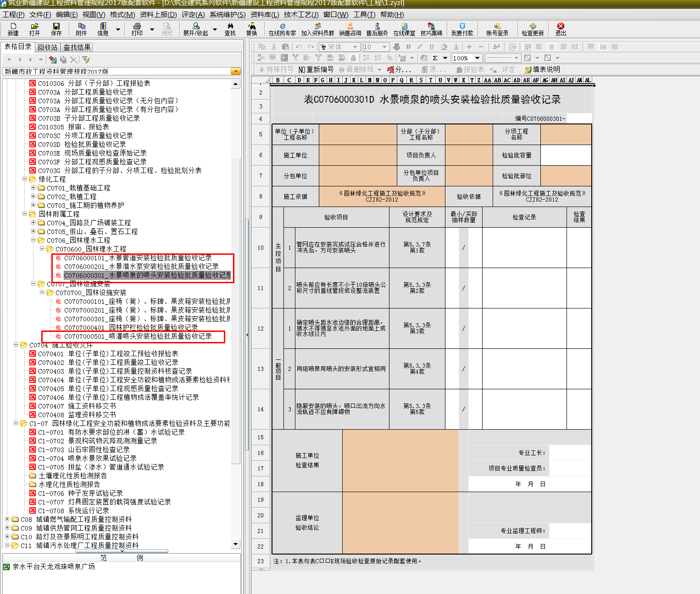
Task: Click the directory tree scroll-down arrow
Action: point(236,544)
